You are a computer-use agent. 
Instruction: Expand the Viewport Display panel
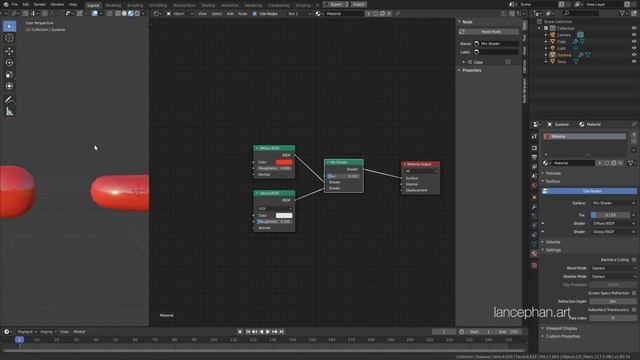click(x=561, y=329)
